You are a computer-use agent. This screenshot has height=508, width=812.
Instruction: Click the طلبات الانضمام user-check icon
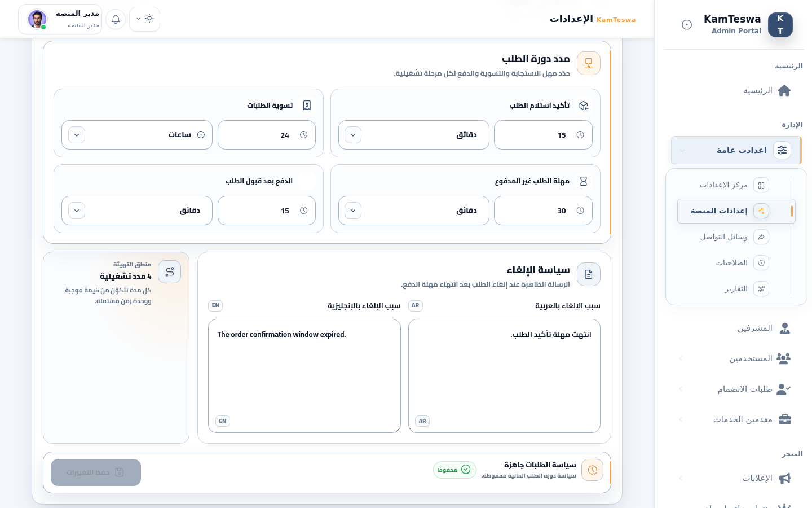click(784, 389)
